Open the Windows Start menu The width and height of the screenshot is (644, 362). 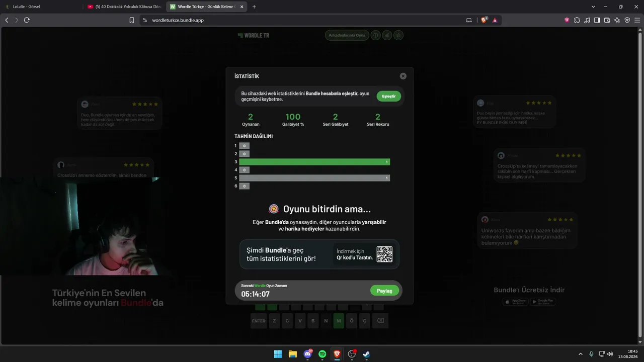(278, 354)
